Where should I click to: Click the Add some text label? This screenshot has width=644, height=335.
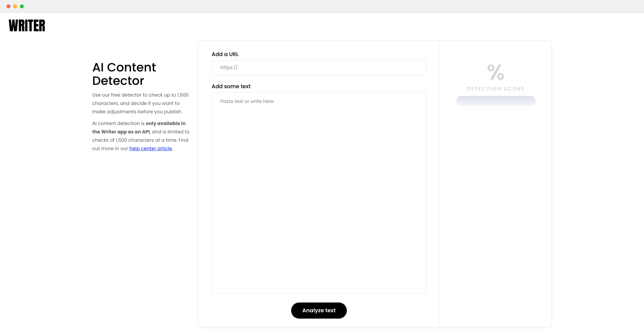231,86
